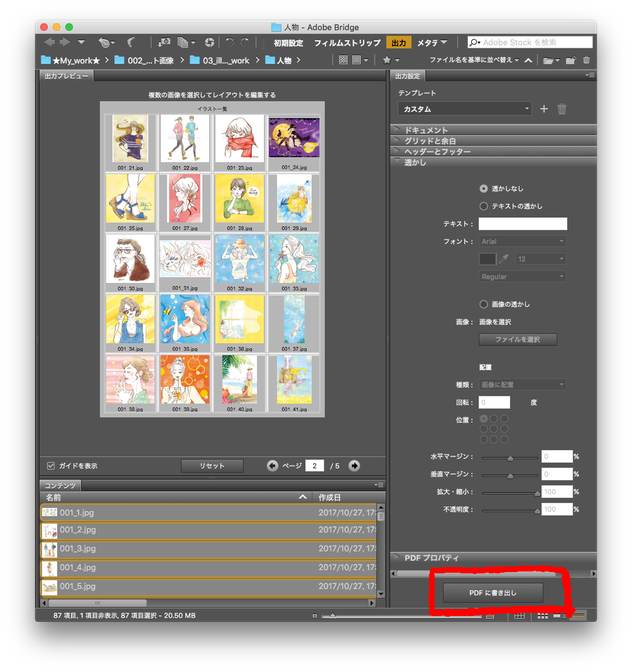Screen dimensions: 632x672
Task: Switch to thumbnails view icon in status bar
Action: click(542, 615)
